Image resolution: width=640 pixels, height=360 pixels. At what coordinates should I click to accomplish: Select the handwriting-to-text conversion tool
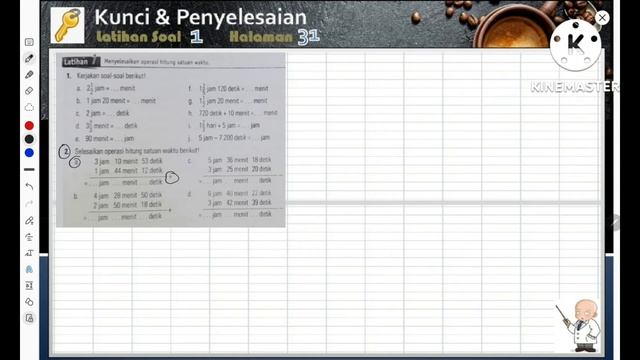[29, 237]
